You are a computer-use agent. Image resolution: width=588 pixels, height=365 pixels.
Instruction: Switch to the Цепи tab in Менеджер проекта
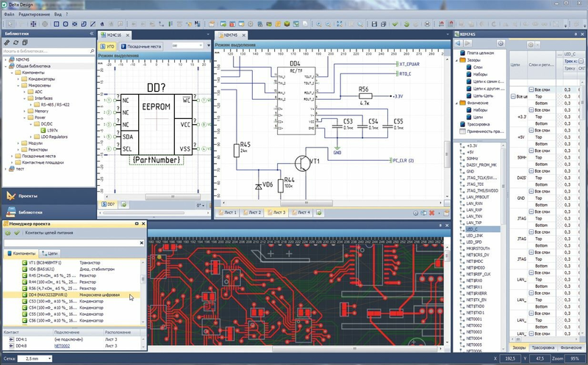tap(50, 253)
